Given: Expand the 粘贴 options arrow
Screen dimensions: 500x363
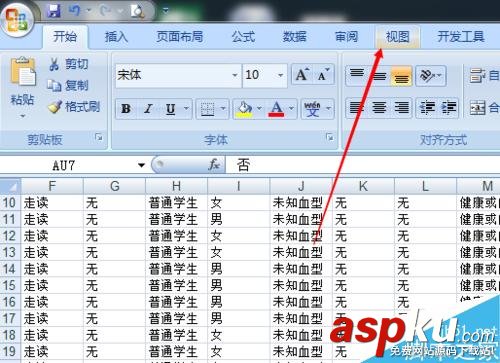Looking at the screenshot, I should coord(23,116).
